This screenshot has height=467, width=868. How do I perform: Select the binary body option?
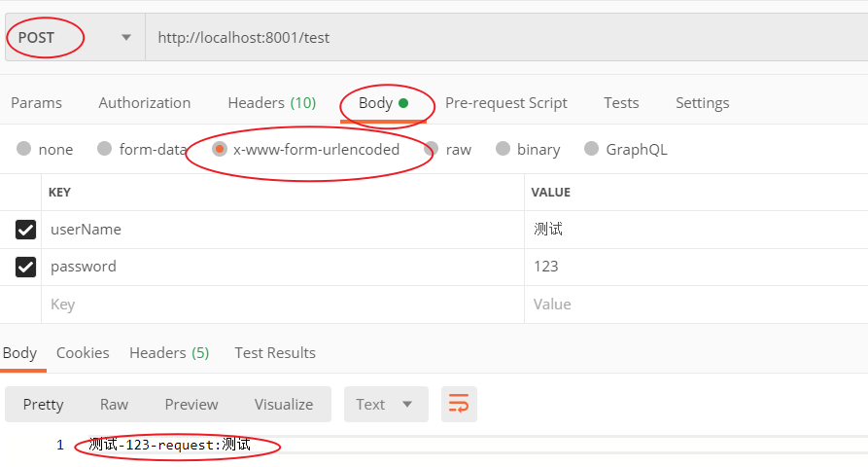(503, 149)
